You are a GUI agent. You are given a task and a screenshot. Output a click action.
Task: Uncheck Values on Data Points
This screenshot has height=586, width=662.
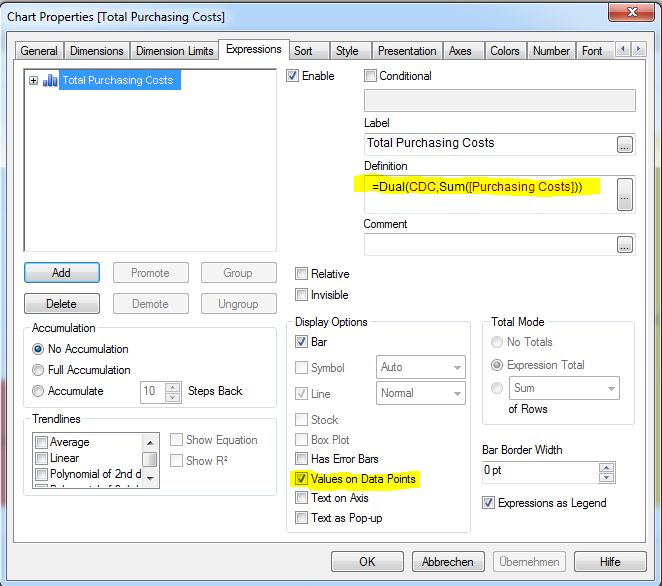pos(301,479)
